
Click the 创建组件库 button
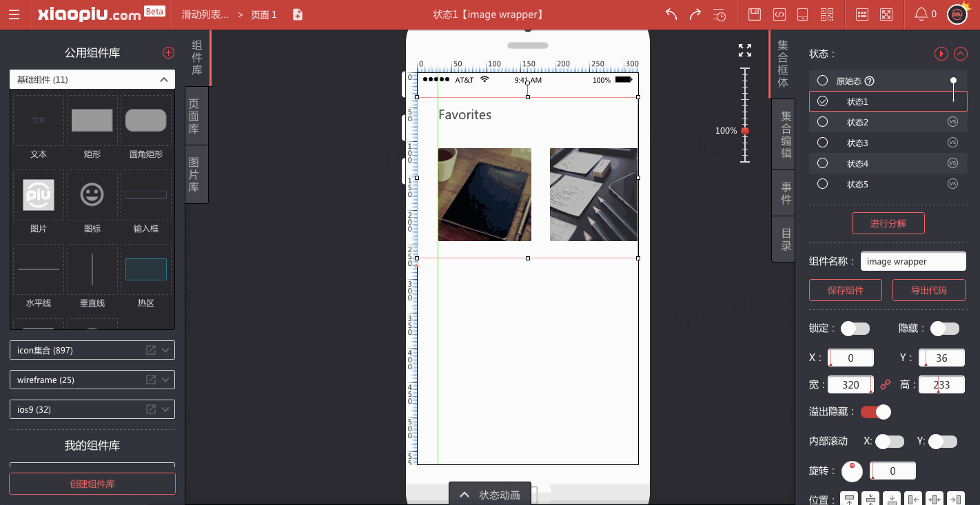click(92, 484)
